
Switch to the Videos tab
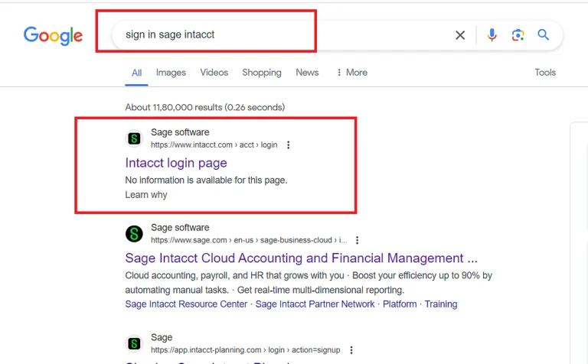click(214, 73)
